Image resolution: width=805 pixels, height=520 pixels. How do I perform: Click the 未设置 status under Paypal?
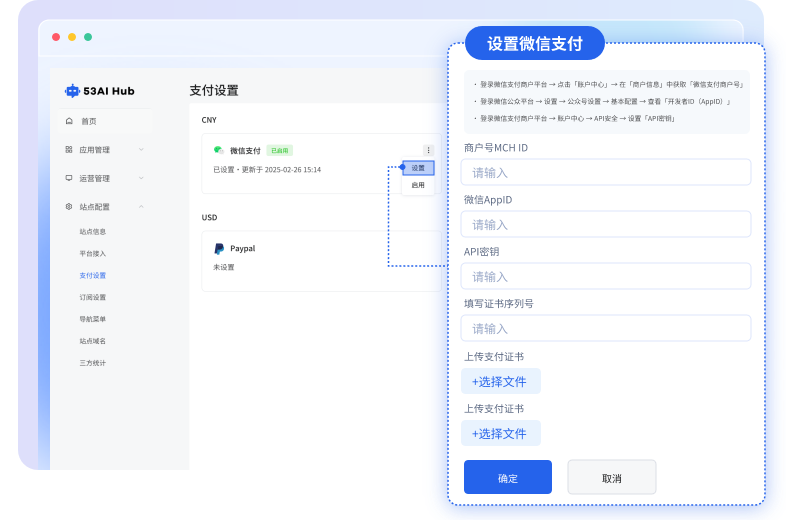tap(224, 267)
